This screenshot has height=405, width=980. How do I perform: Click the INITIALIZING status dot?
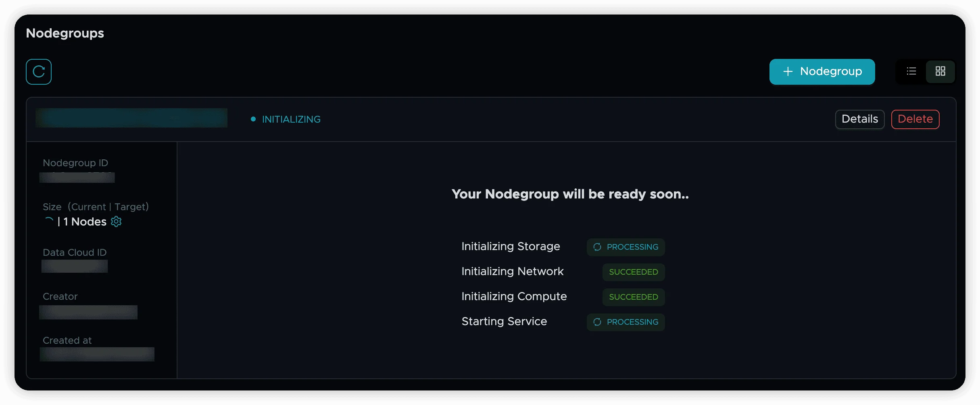(253, 119)
